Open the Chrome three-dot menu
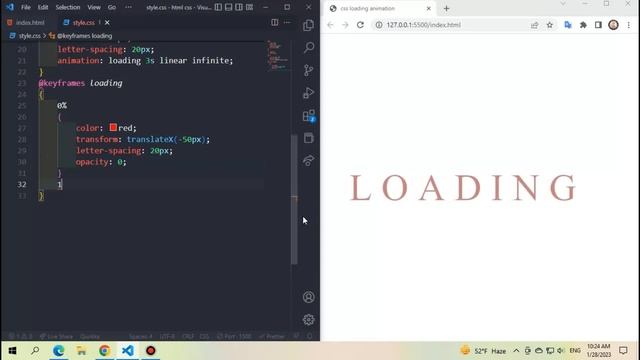The width and height of the screenshot is (640, 360). click(629, 25)
